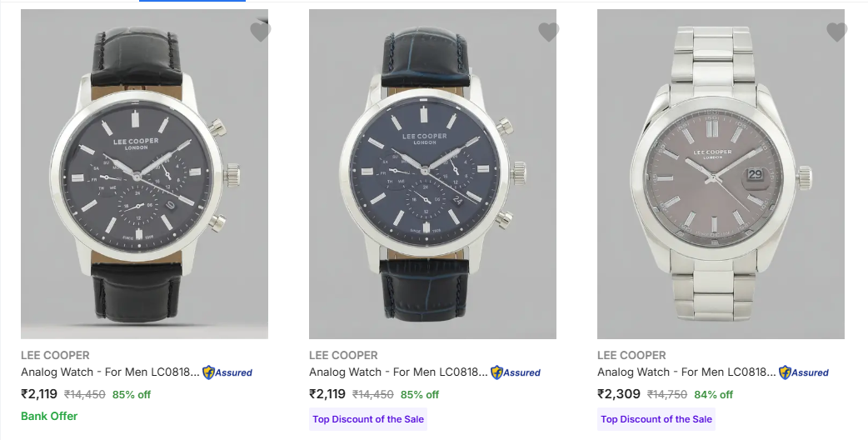Favorite the silver steel bracelet watch with its heart

point(836,32)
